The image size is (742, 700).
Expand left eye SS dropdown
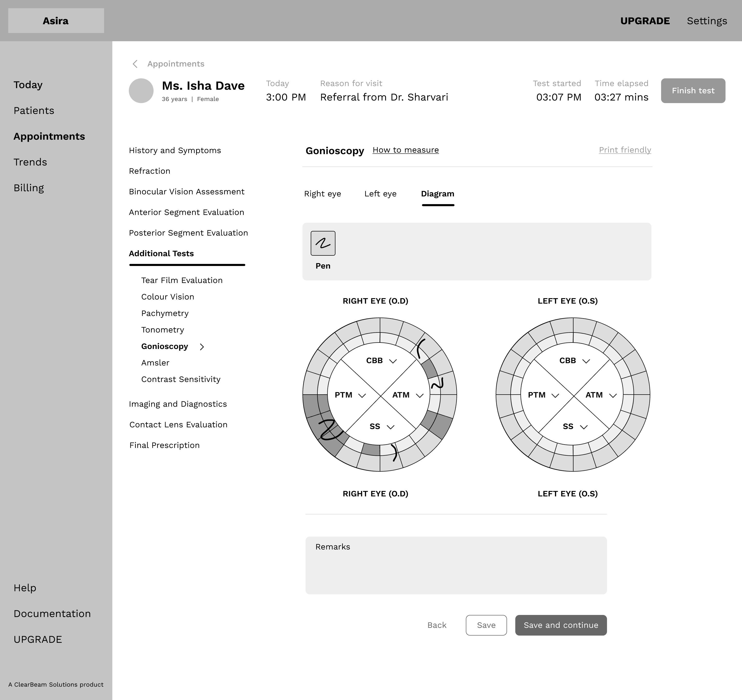tap(584, 427)
